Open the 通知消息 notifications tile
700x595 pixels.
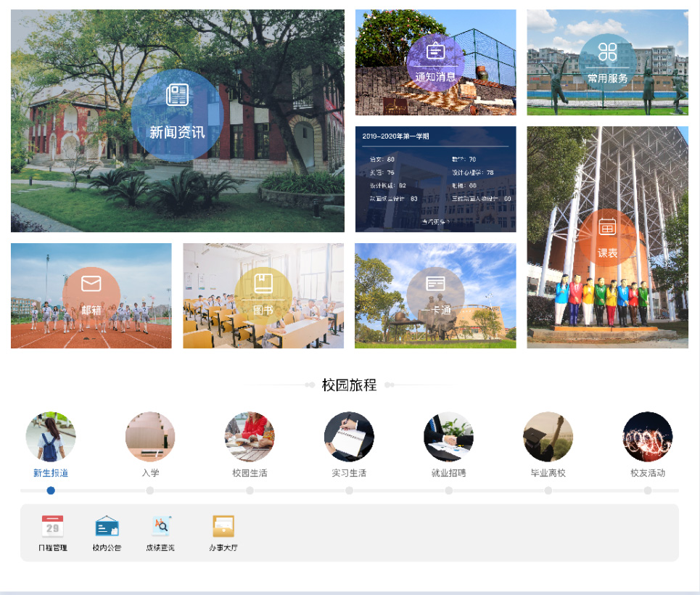pos(435,62)
